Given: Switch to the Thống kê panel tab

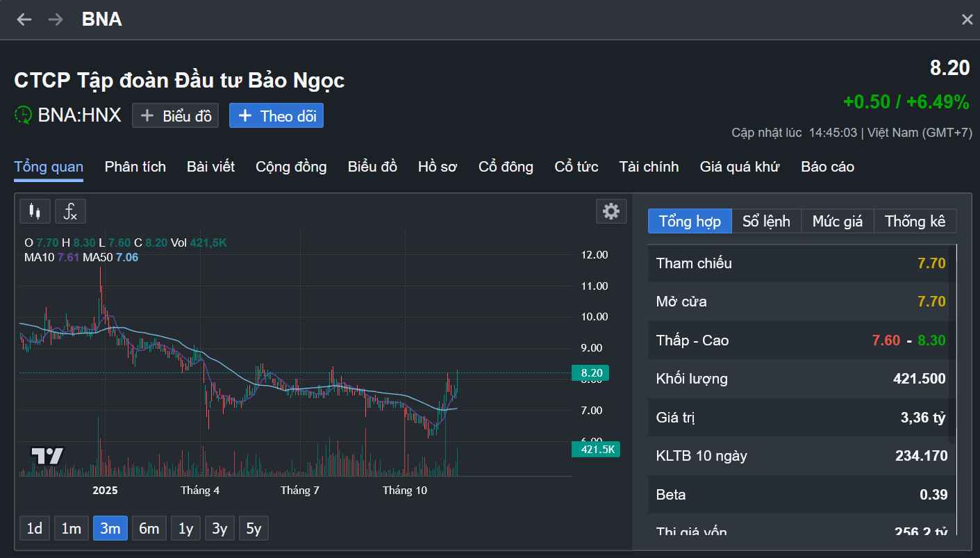Looking at the screenshot, I should [915, 222].
